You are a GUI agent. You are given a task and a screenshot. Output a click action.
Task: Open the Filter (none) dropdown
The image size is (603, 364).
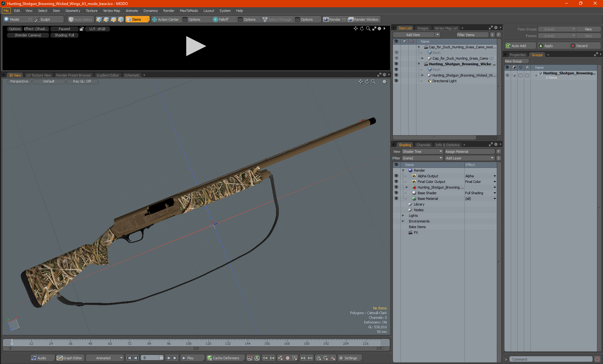422,158
